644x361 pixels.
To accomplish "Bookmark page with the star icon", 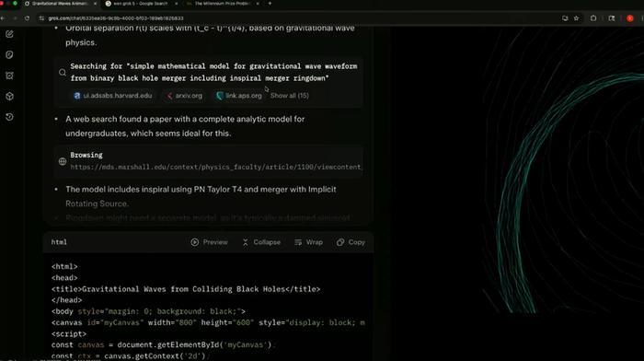I will click(x=576, y=18).
